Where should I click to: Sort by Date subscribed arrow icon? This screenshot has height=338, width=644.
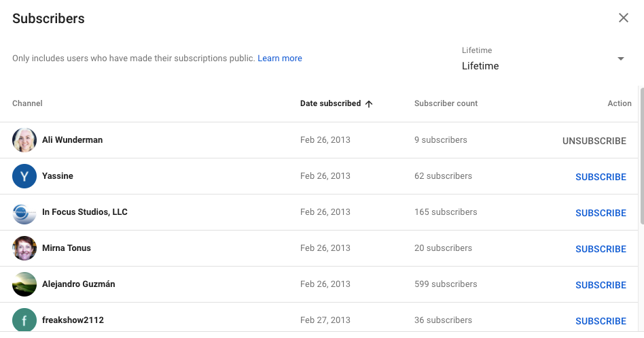point(369,104)
